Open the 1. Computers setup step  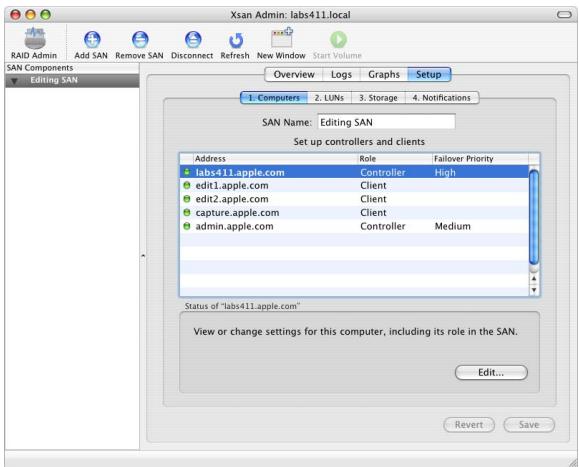274,98
